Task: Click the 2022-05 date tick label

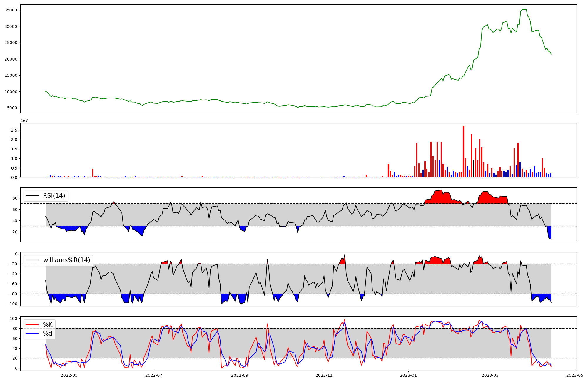Action: (69, 375)
